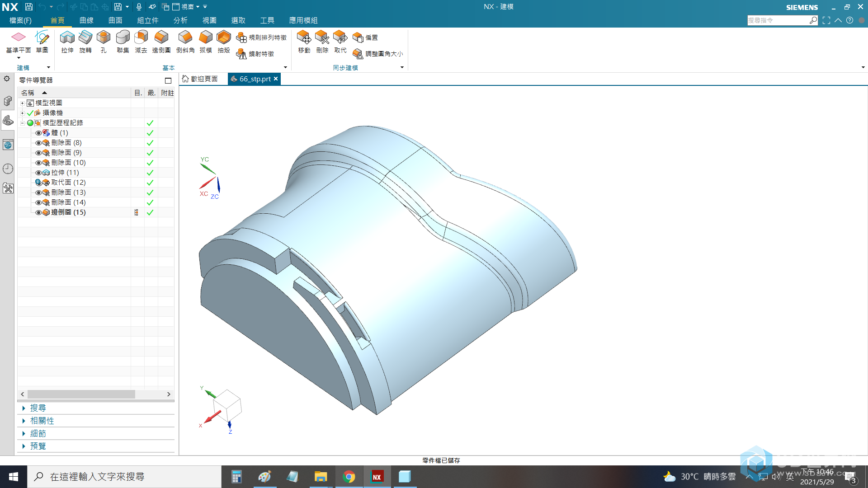The width and height of the screenshot is (868, 488).
Task: Select the 拔模 draft tool
Action: (x=206, y=41)
